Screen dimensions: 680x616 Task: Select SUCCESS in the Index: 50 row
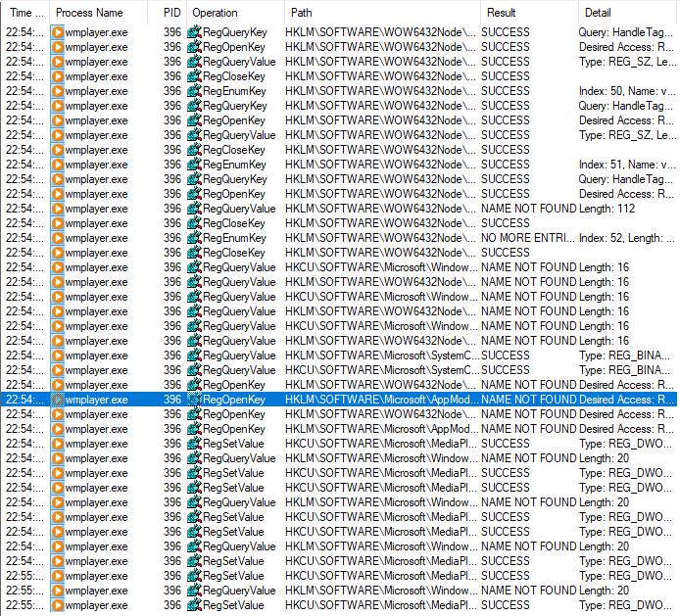pyautogui.click(x=506, y=91)
